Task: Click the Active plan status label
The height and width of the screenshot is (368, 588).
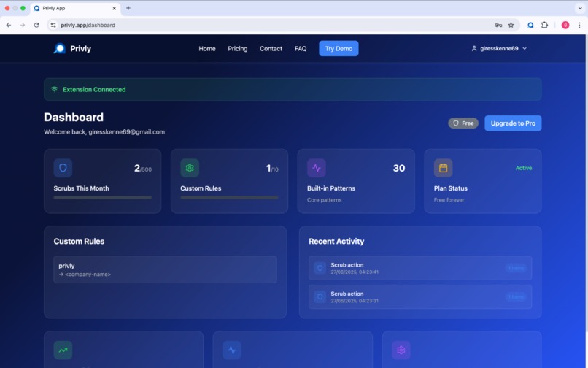Action: coord(524,168)
